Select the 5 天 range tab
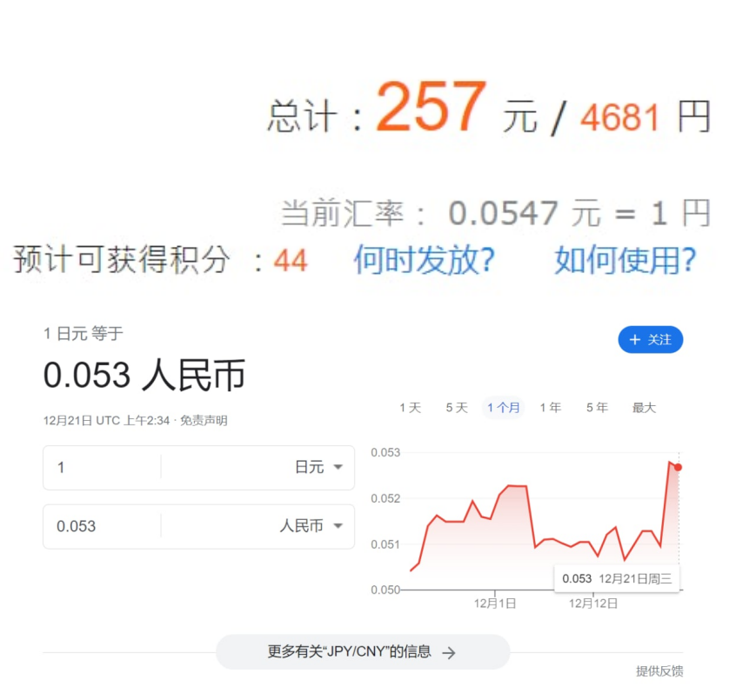Viewport: 743px width, 700px height. pos(457,407)
